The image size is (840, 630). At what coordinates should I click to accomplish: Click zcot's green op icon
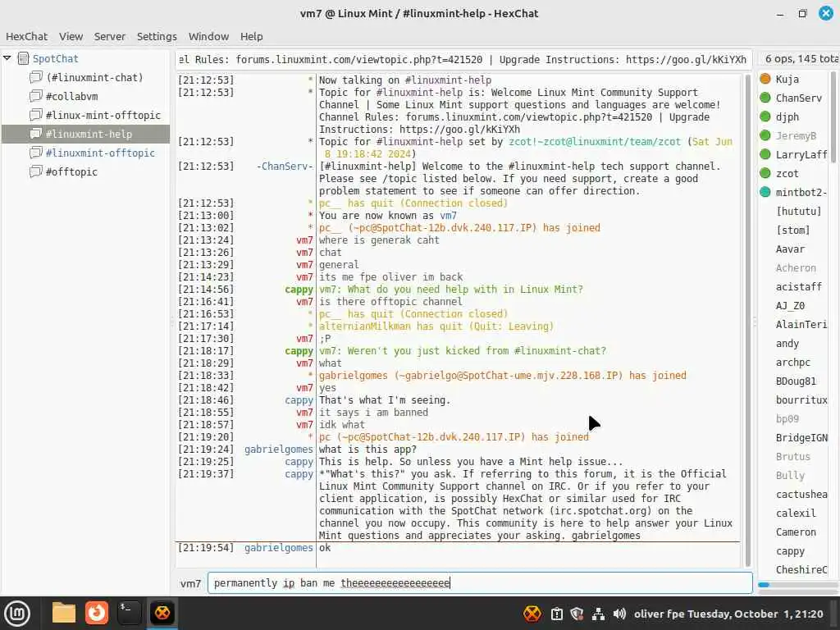coord(765,173)
